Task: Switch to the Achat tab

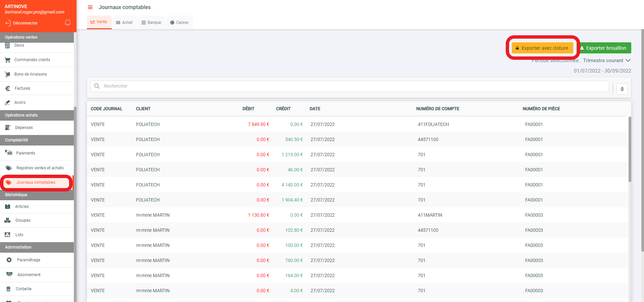Action: tap(125, 23)
